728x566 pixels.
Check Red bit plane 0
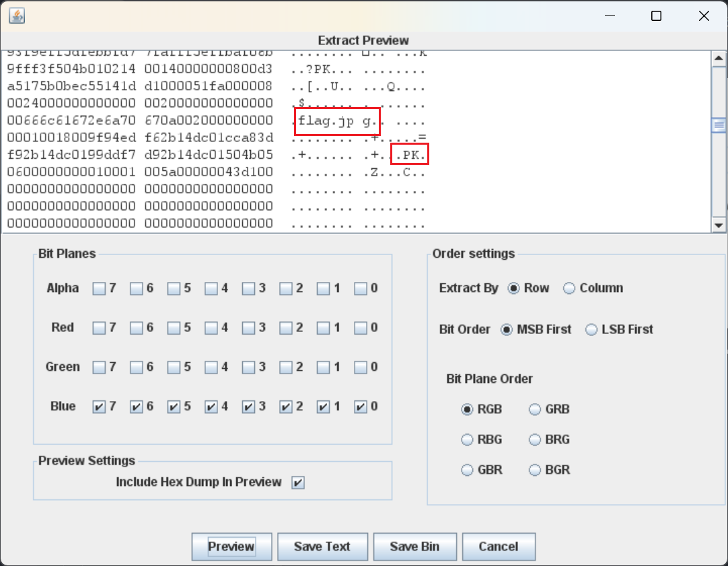(361, 328)
